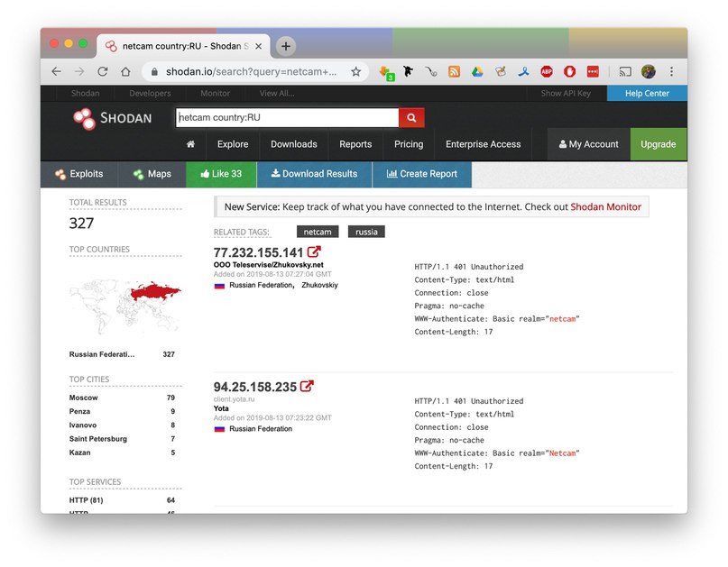Click the red search magnifier button
728x567 pixels.
(411, 118)
